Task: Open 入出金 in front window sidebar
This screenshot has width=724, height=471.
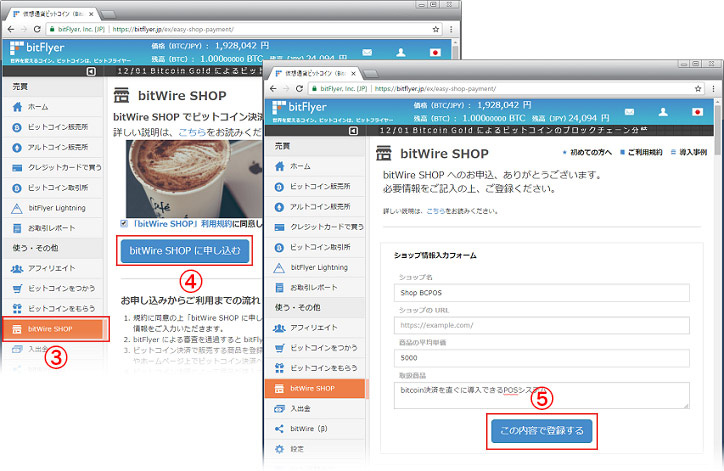Action: [x=315, y=409]
